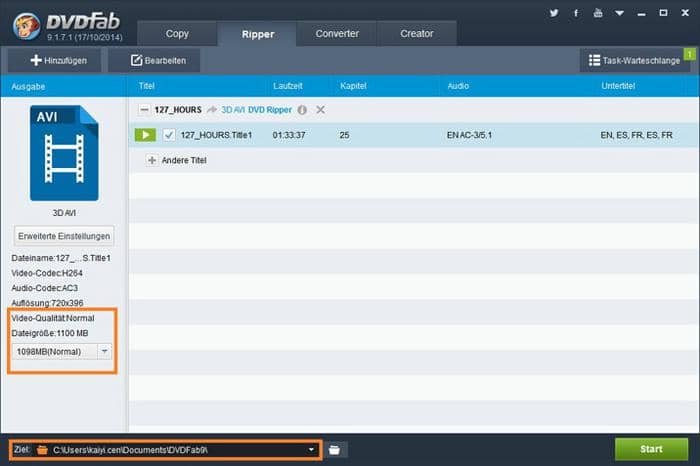This screenshot has width=700, height=466.
Task: Uncheck the 127_HOURS.Title1 checkbox
Action: tap(169, 135)
